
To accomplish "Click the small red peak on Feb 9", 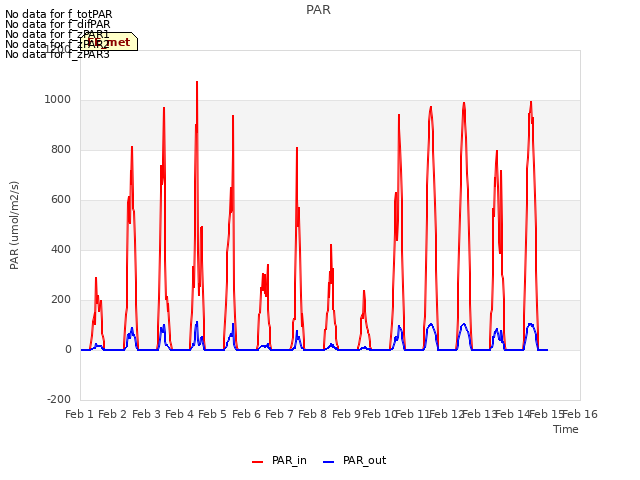I will [364, 291].
